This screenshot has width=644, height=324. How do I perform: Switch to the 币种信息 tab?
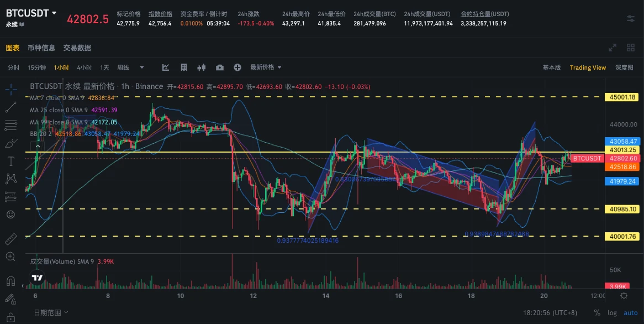[41, 48]
